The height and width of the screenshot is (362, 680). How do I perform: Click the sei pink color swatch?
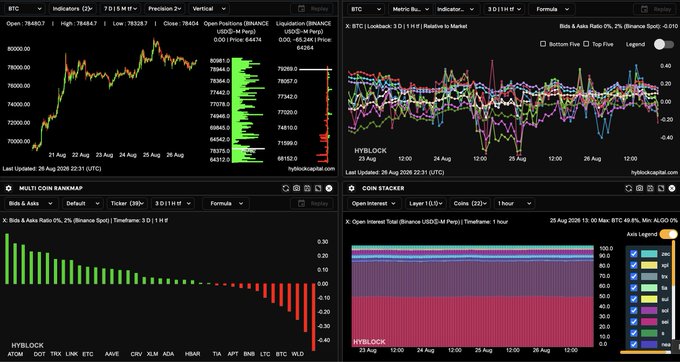649,322
